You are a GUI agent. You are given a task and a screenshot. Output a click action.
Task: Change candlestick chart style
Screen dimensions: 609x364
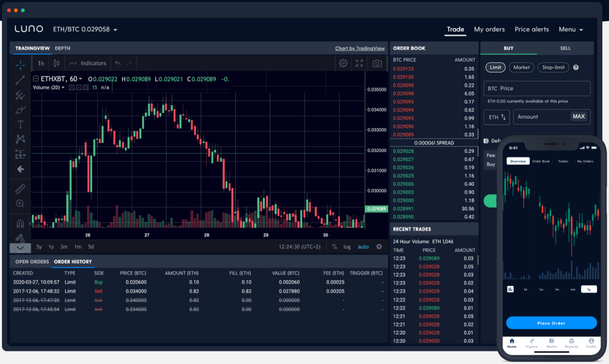pos(57,63)
